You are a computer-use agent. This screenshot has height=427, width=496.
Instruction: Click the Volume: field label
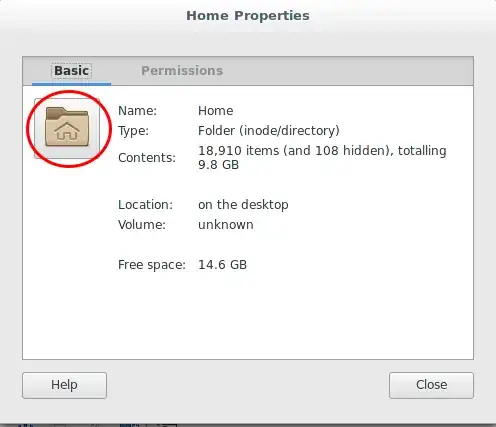pyautogui.click(x=142, y=225)
